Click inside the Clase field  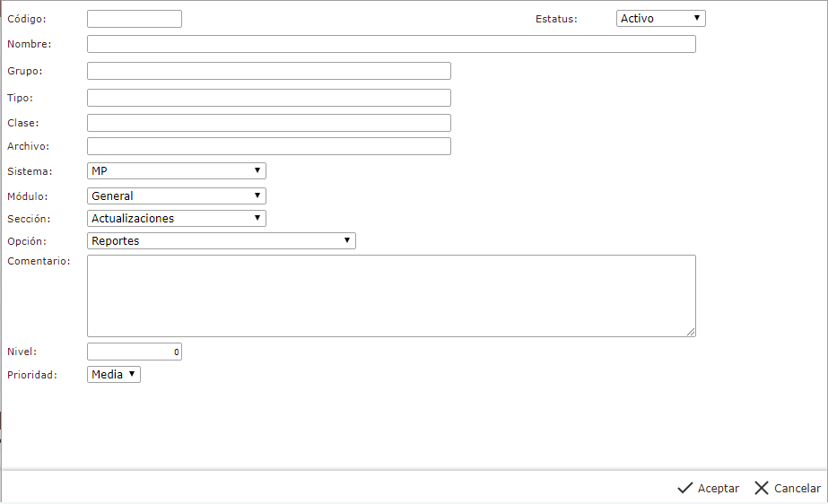[269, 123]
